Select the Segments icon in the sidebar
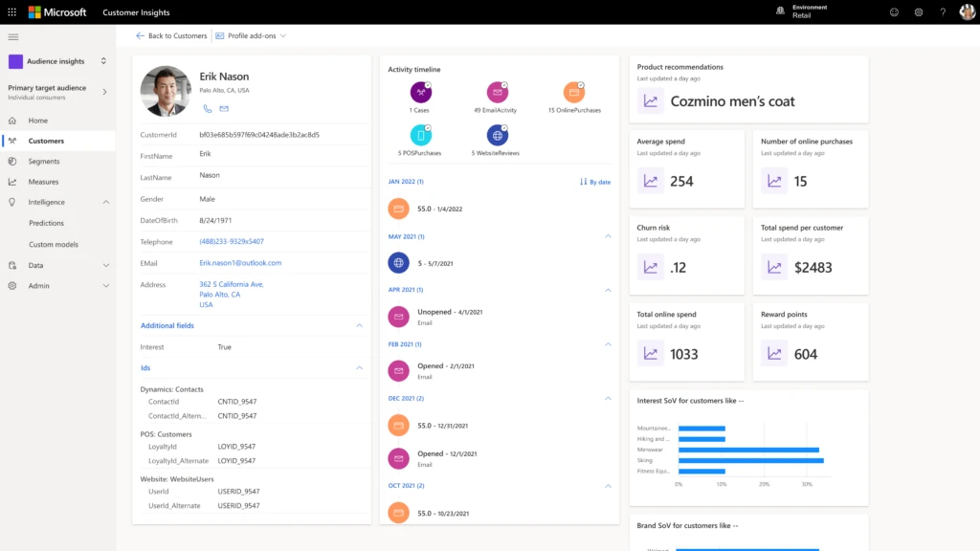The width and height of the screenshot is (980, 551). pyautogui.click(x=13, y=161)
